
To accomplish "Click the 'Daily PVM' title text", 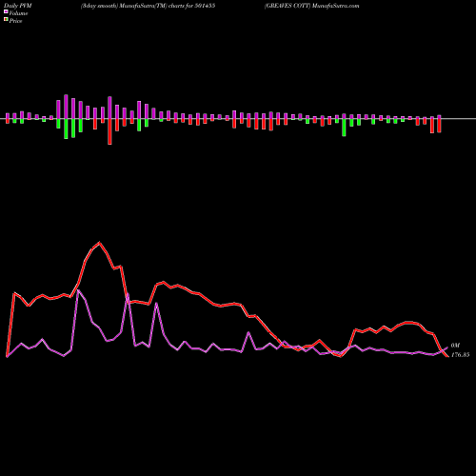I will (18, 6).
